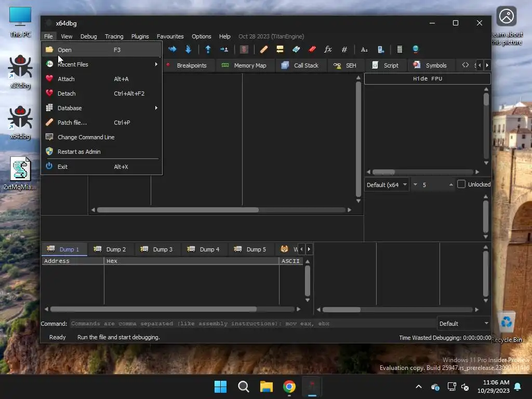
Task: Open the Windows Start menu
Action: click(x=220, y=387)
